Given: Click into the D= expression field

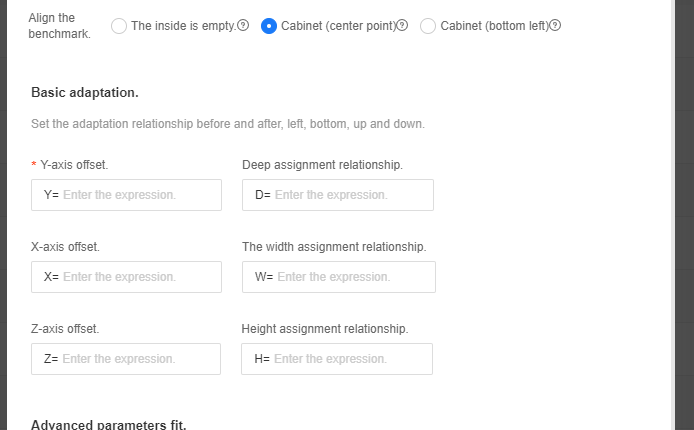Looking at the screenshot, I should (350, 195).
